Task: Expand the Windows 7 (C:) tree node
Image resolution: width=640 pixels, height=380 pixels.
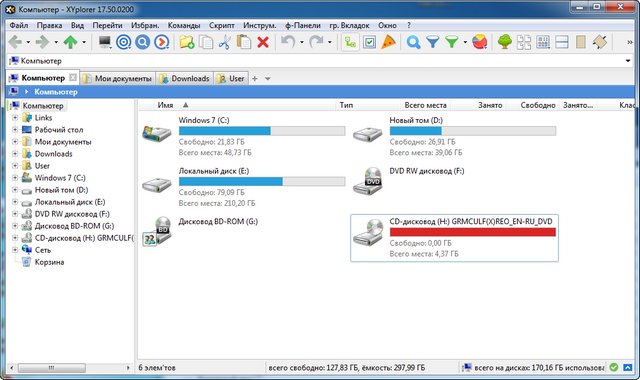Action: click(x=15, y=178)
